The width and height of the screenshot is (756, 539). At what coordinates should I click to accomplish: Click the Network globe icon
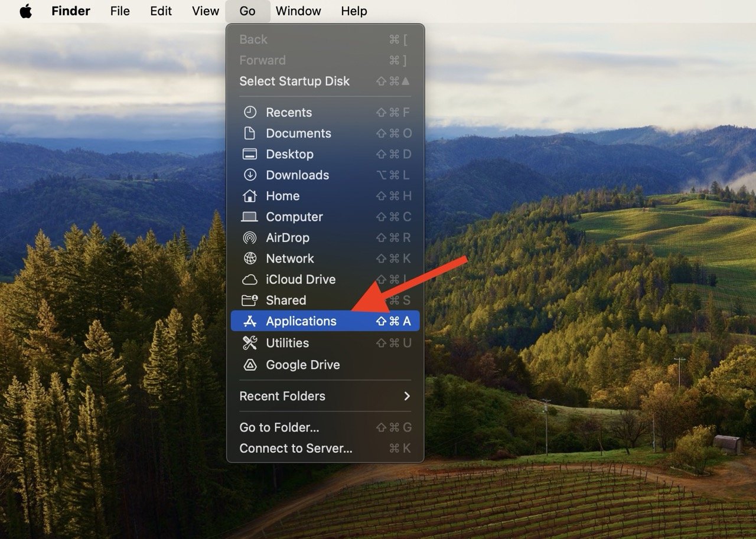tap(250, 258)
